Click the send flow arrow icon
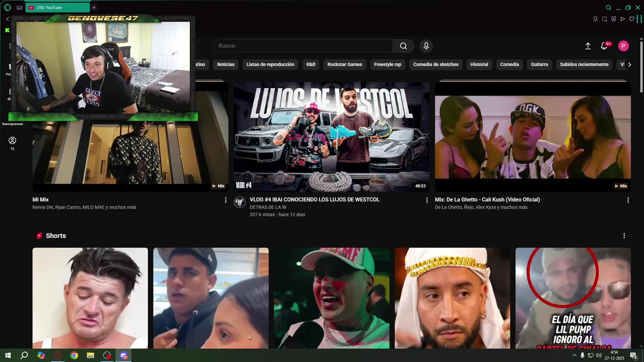The image size is (644, 362). pos(622,19)
